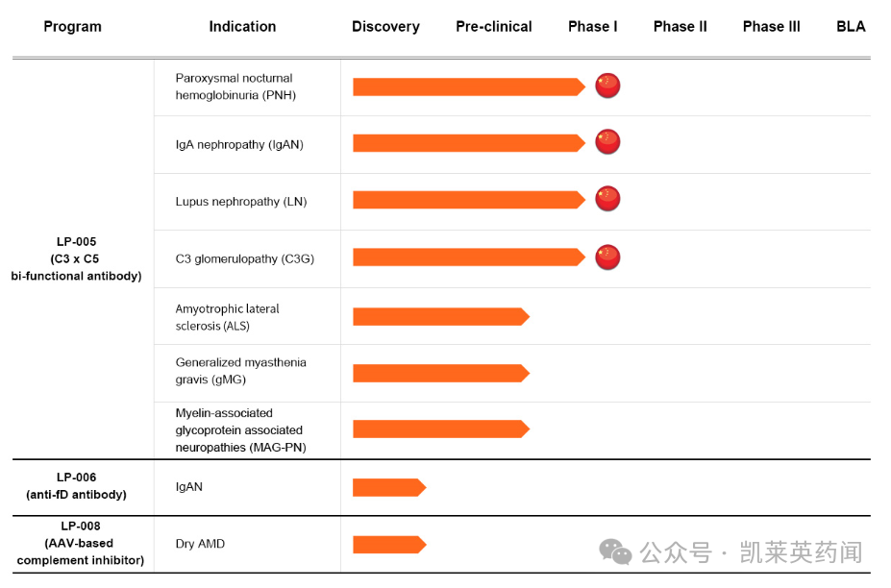Click the Indication column header

(x=242, y=27)
